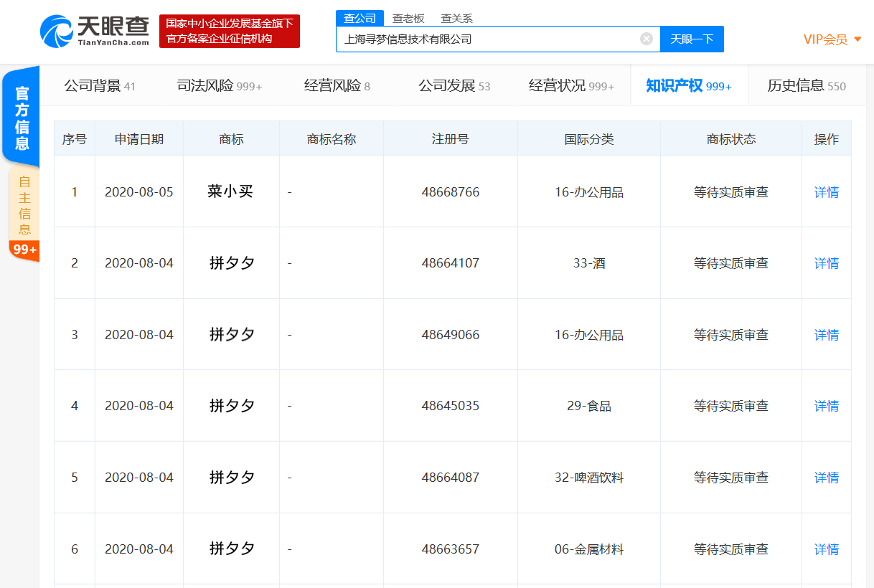The image size is (874, 588).
Task: Click the 天眼一下 search button
Action: click(x=691, y=39)
